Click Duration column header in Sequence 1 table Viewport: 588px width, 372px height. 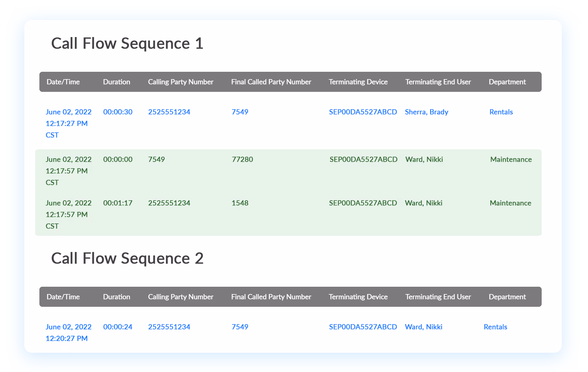click(117, 82)
